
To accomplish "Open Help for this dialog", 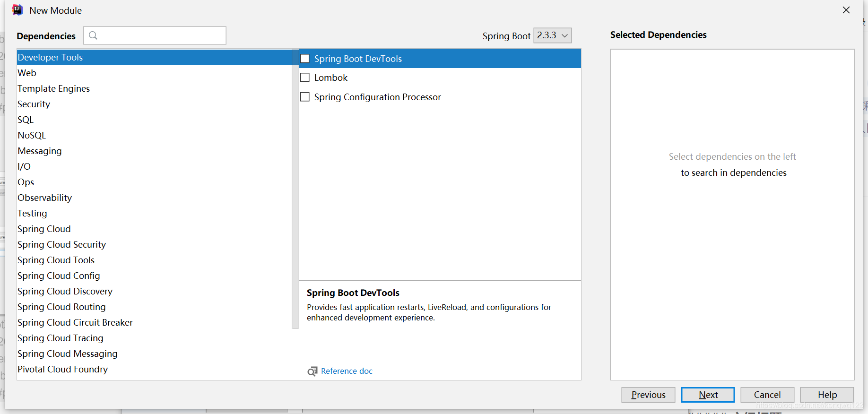I will pyautogui.click(x=827, y=395).
